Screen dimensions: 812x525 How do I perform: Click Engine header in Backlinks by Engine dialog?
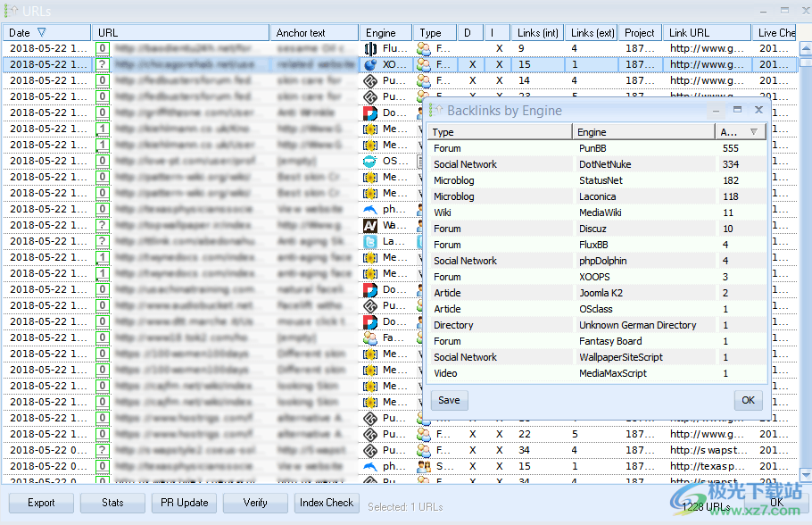pyautogui.click(x=643, y=132)
